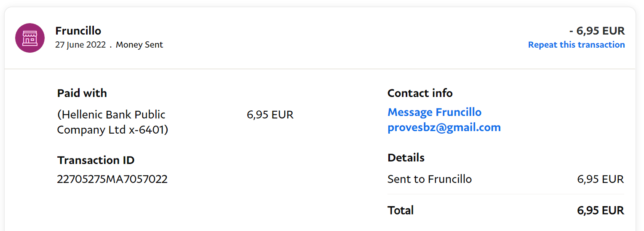This screenshot has width=644, height=231.
Task: Click the -6,95 EUR header amount
Action: click(x=597, y=31)
